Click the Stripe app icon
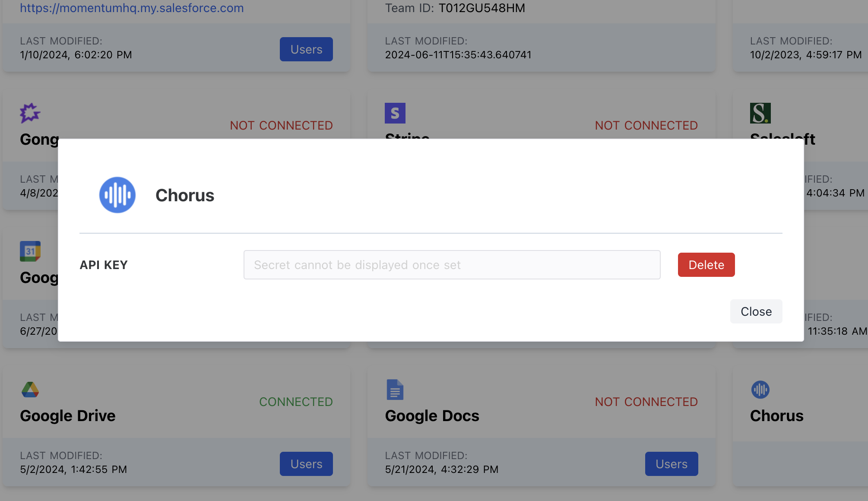Image resolution: width=868 pixels, height=501 pixels. [395, 114]
